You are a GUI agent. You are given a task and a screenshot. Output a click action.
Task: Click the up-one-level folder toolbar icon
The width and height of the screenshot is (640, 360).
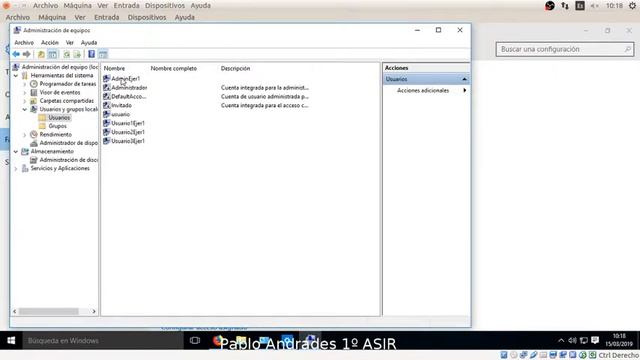[x=41, y=54]
